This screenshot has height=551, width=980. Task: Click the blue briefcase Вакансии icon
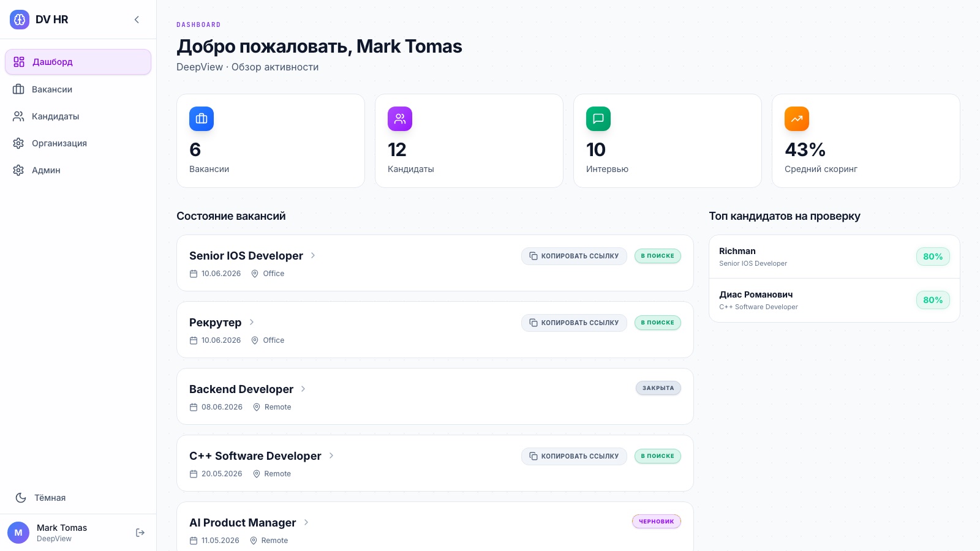pyautogui.click(x=202, y=119)
